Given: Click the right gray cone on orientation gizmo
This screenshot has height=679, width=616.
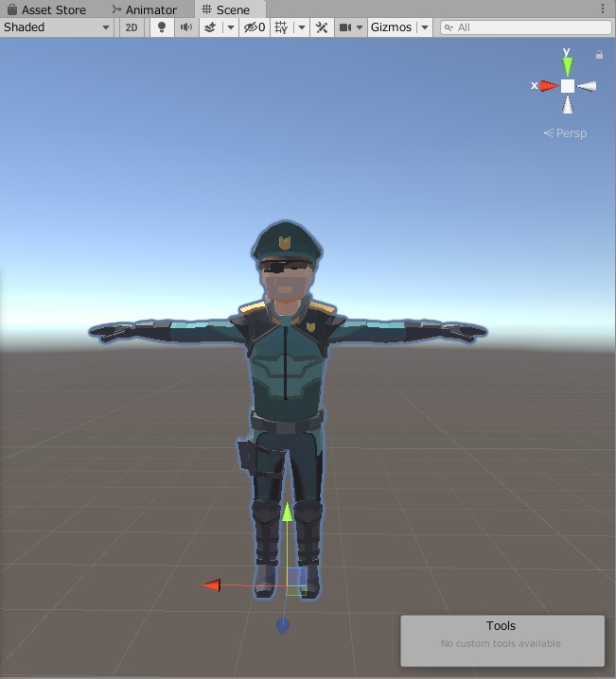Looking at the screenshot, I should [x=587, y=86].
